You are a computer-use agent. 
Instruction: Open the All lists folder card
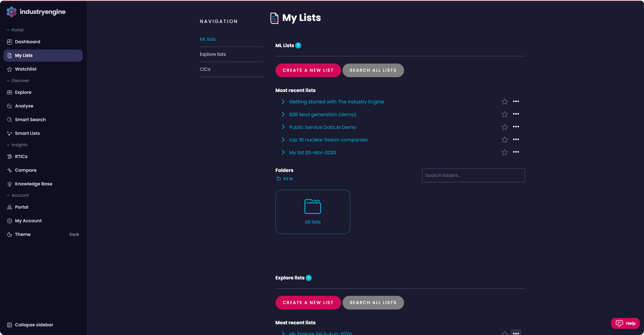[x=313, y=212]
